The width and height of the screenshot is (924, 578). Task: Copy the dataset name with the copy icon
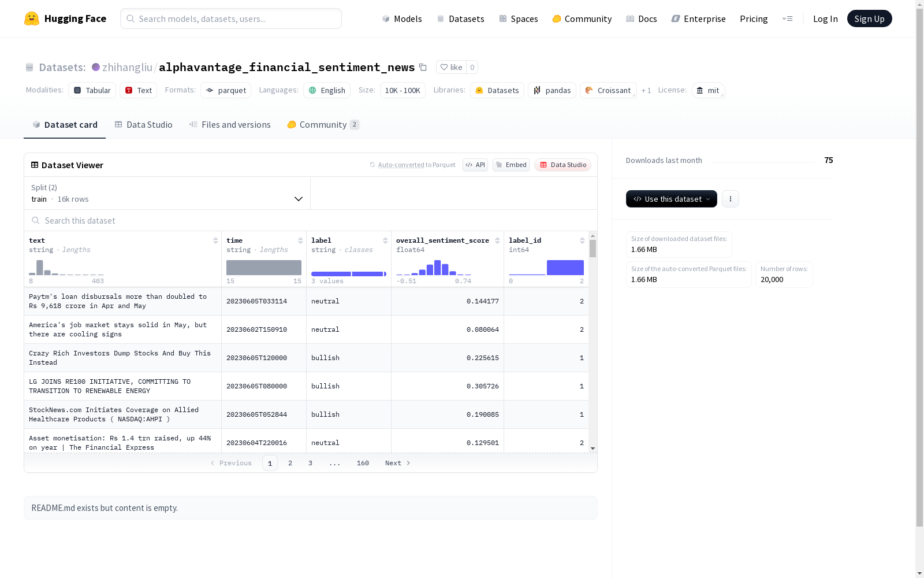click(423, 67)
